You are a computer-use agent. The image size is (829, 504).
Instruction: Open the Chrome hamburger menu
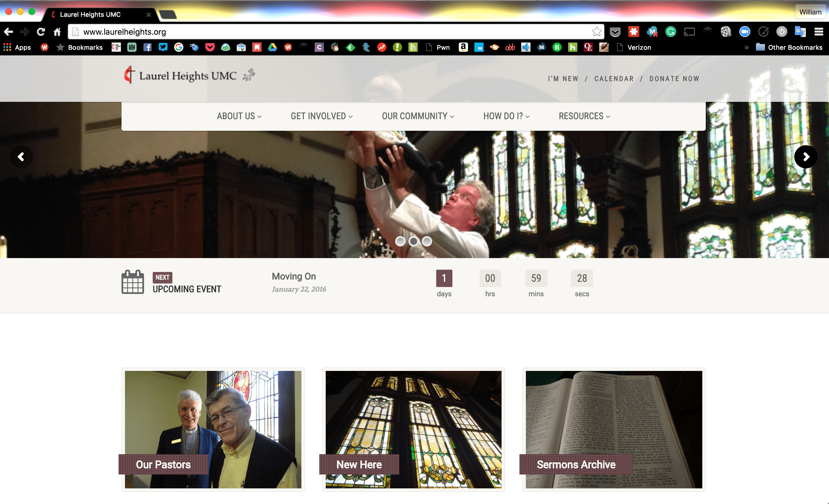[x=819, y=32]
